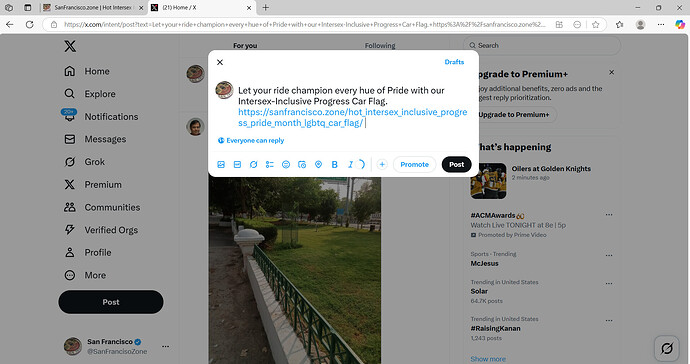690x364 pixels.
Task: Apply italic formatting to post text
Action: [x=350, y=165]
